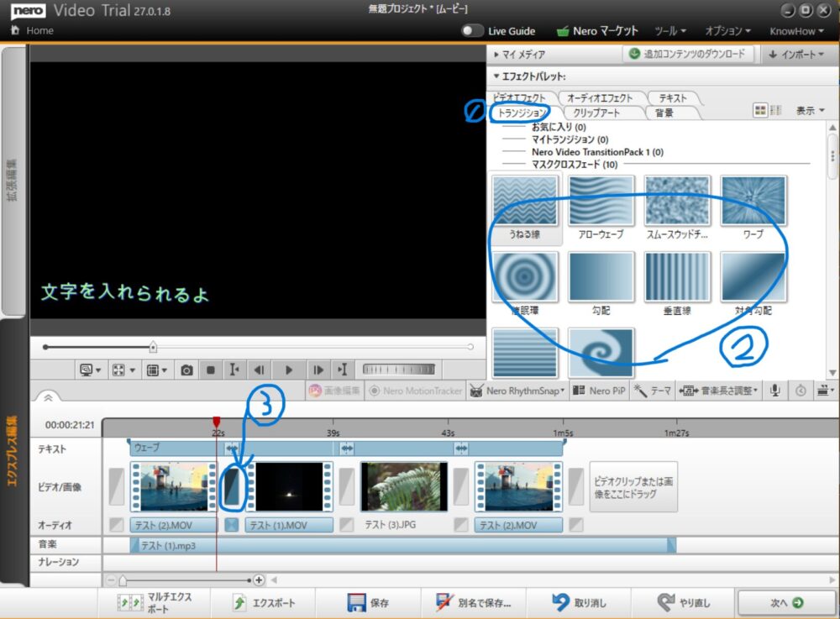
Task: Click transition slot before テスト (3).JPG
Action: point(347,486)
